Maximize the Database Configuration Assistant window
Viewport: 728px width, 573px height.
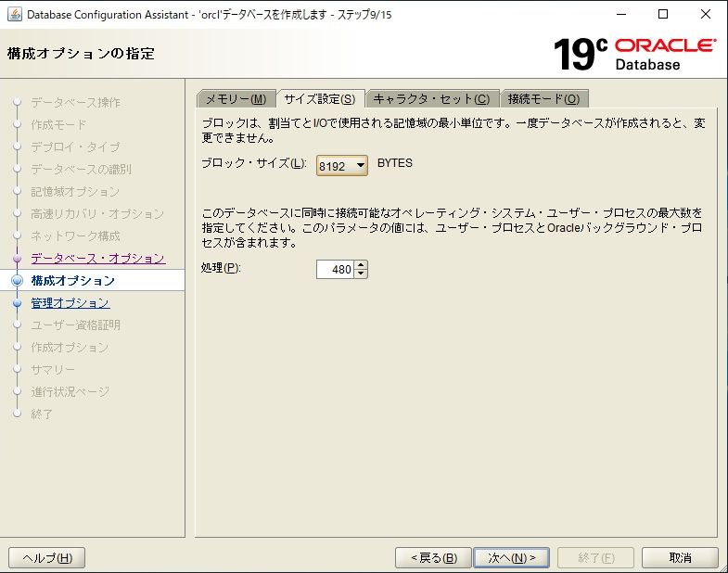coord(663,15)
